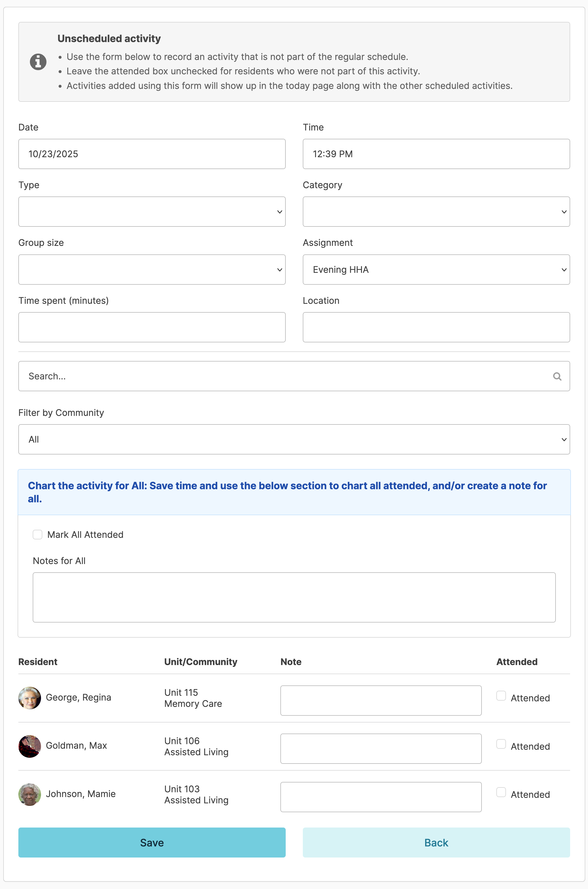The width and height of the screenshot is (588, 889).
Task: Click Max Goldman's avatar picture
Action: (30, 746)
